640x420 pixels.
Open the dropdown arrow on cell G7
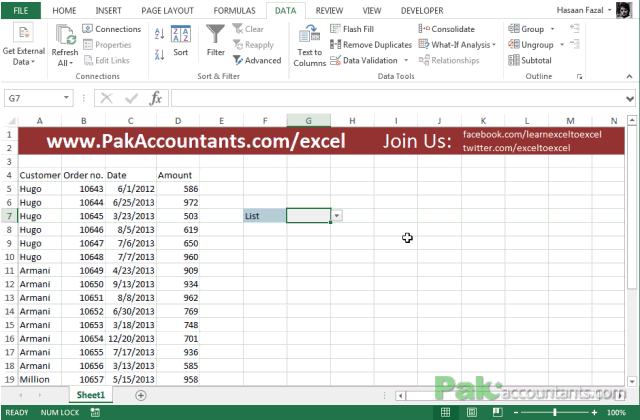click(337, 216)
